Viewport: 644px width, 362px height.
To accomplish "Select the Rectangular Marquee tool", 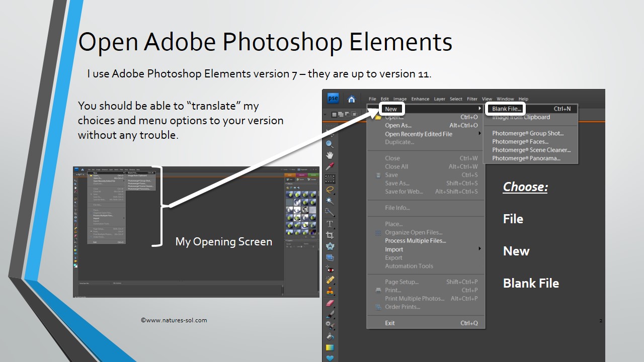I will (330, 178).
